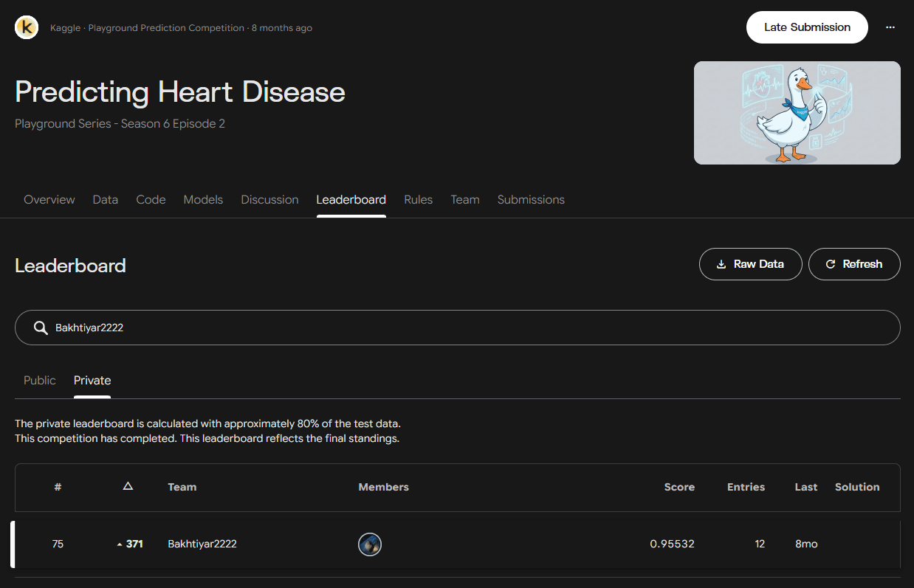Open the Submissions tab

pos(531,199)
